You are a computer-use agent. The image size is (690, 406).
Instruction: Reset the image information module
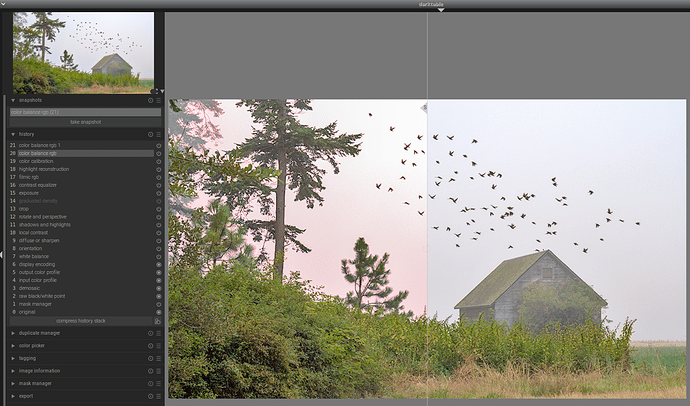pos(150,371)
